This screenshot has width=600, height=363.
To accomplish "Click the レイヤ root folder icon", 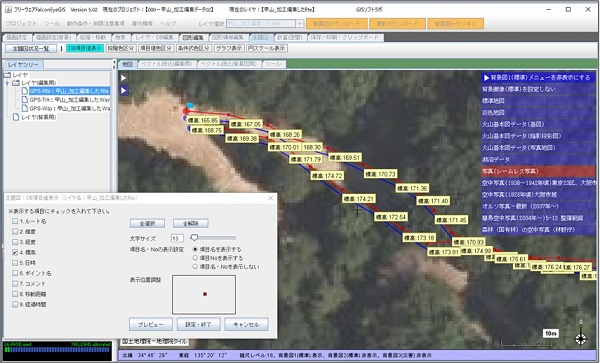I will click(7, 75).
